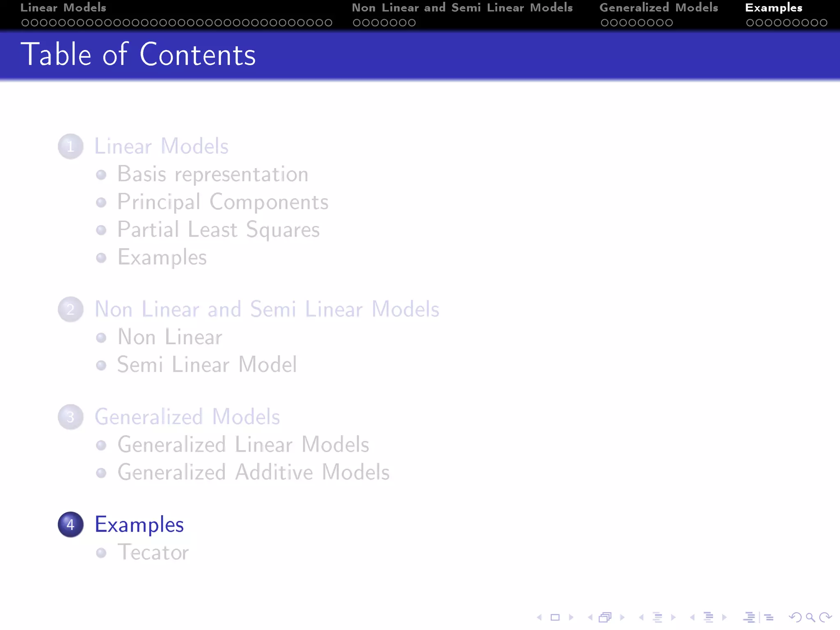The width and height of the screenshot is (840, 630).
Task: Jump to Principal Components subsection
Action: tap(223, 202)
